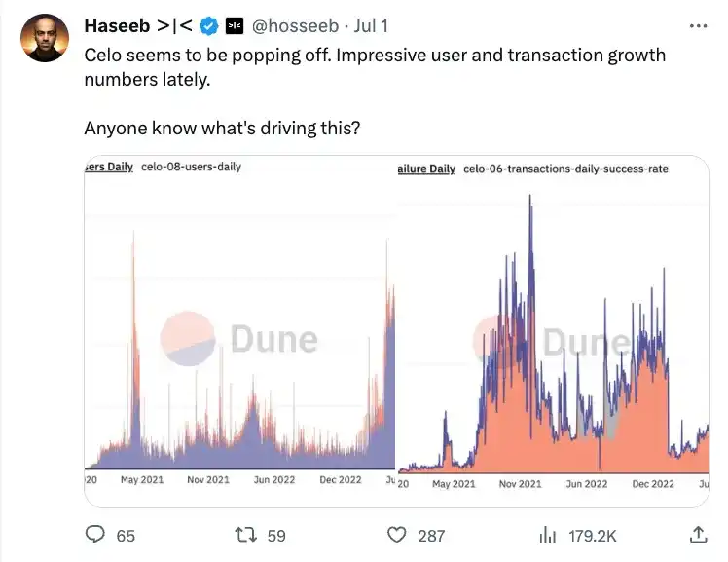Viewport: 728px width, 562px height.
Task: Open the three-dot more options menu
Action: click(698, 26)
